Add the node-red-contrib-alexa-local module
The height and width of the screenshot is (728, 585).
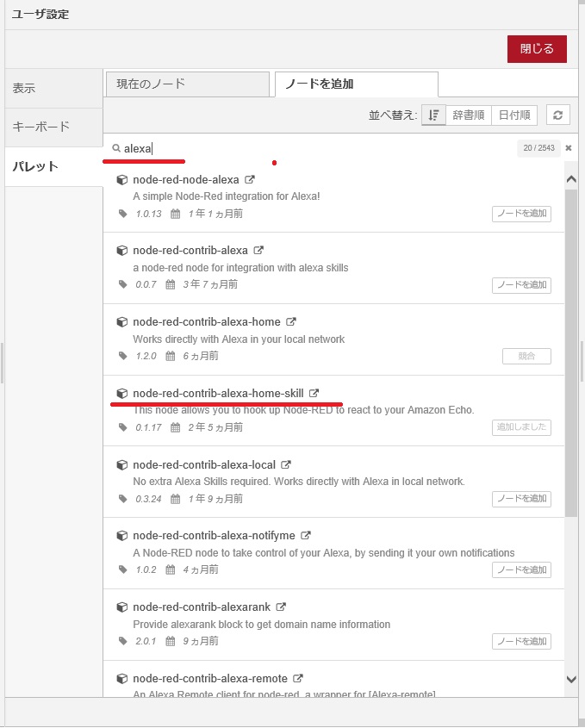tap(521, 499)
